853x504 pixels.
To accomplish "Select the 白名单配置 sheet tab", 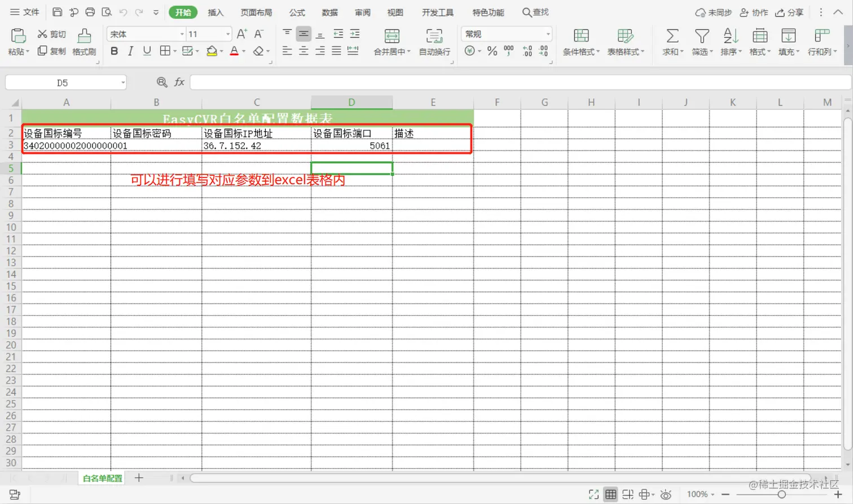I will 102,478.
